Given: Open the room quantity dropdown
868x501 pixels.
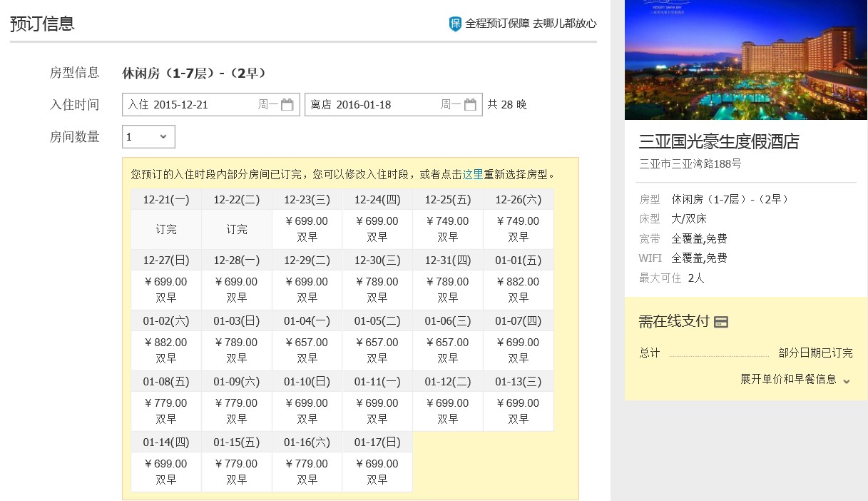Looking at the screenshot, I should tap(148, 136).
